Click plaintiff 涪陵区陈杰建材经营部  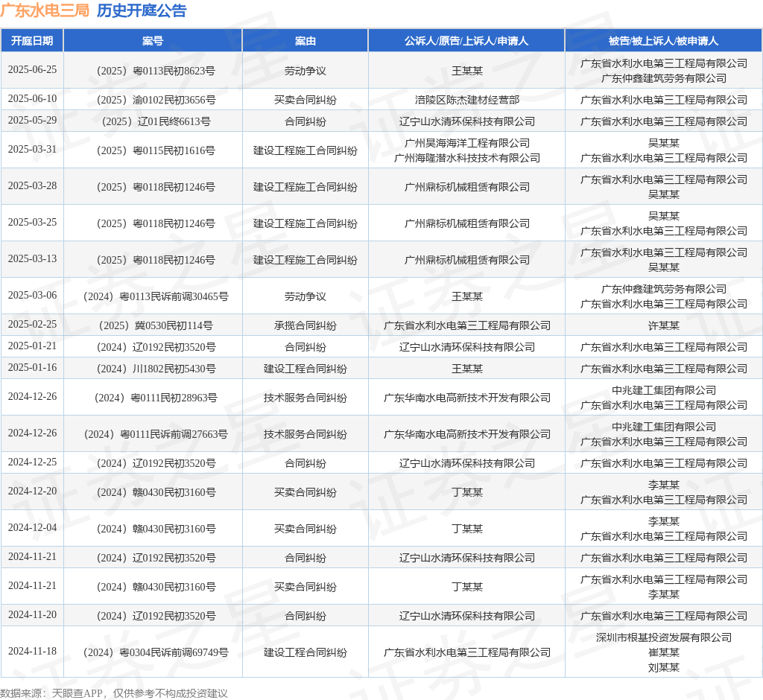tap(466, 101)
